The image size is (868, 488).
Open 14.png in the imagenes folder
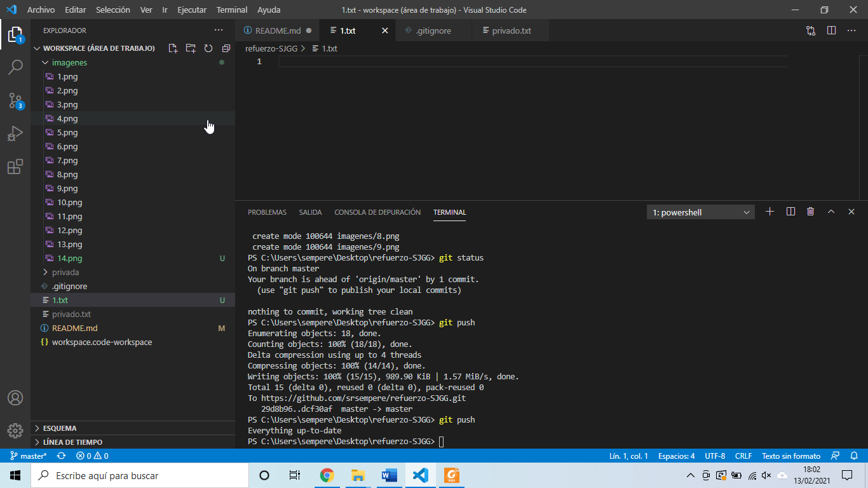click(133, 258)
